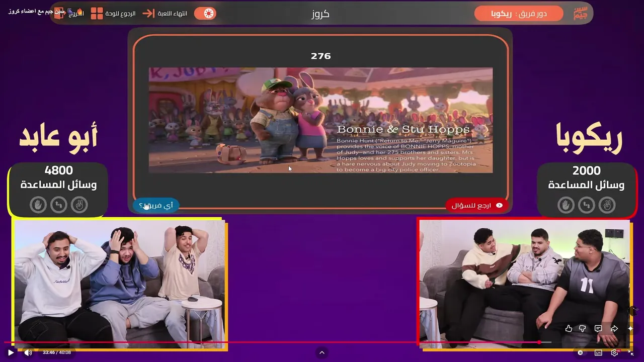Dislike the video with thumbs-down icon
Image resolution: width=644 pixels, height=362 pixels.
[583, 328]
